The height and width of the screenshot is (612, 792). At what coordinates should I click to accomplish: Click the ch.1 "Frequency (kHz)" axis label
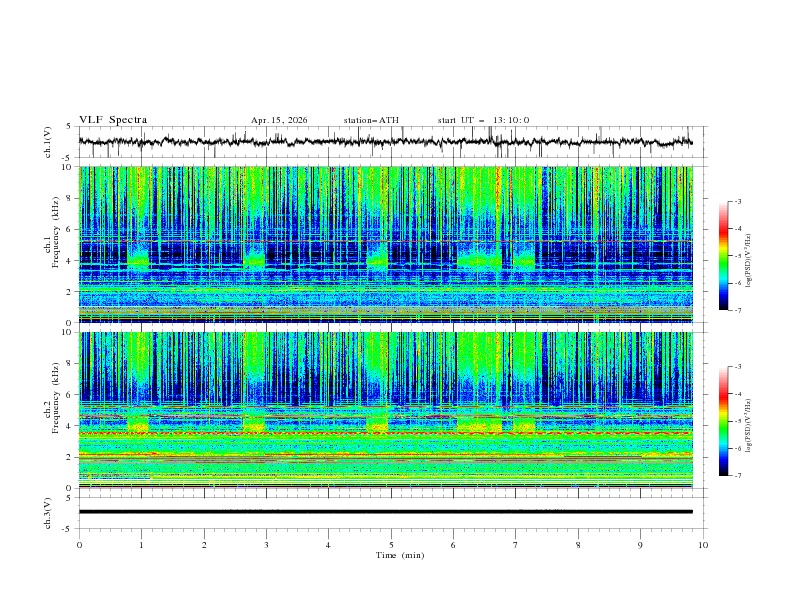click(56, 233)
